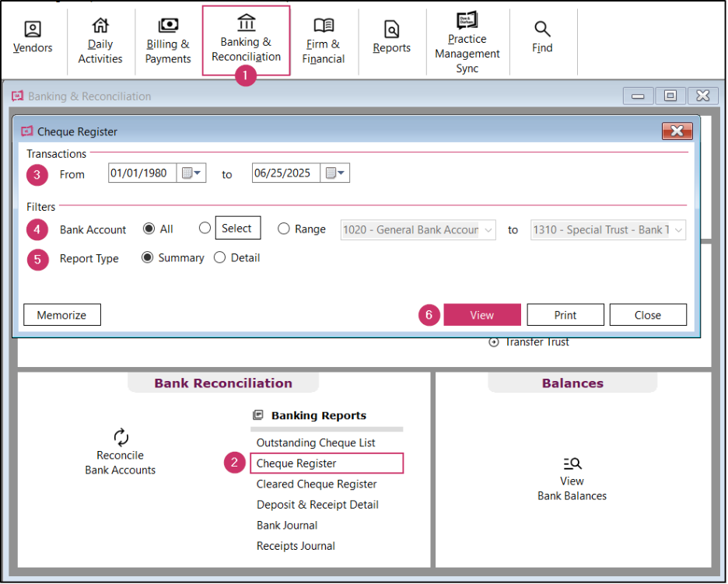Maximize the Banking & Reconciliation window

[x=670, y=96]
